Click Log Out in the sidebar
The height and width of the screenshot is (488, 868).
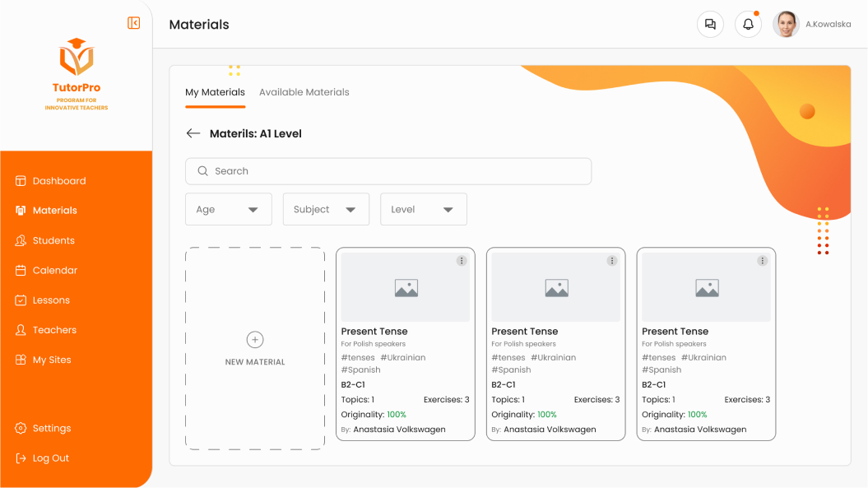[50, 458]
